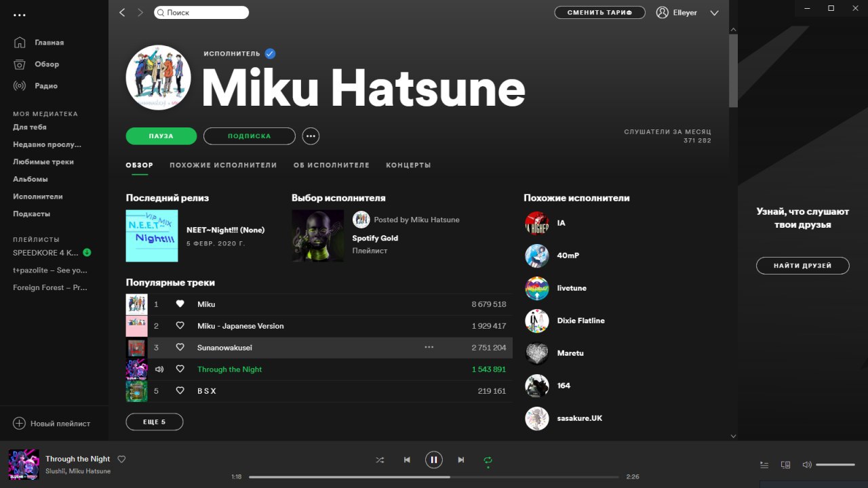
Task: Show more tracks with ЕЩЕ 5
Action: [x=155, y=422]
